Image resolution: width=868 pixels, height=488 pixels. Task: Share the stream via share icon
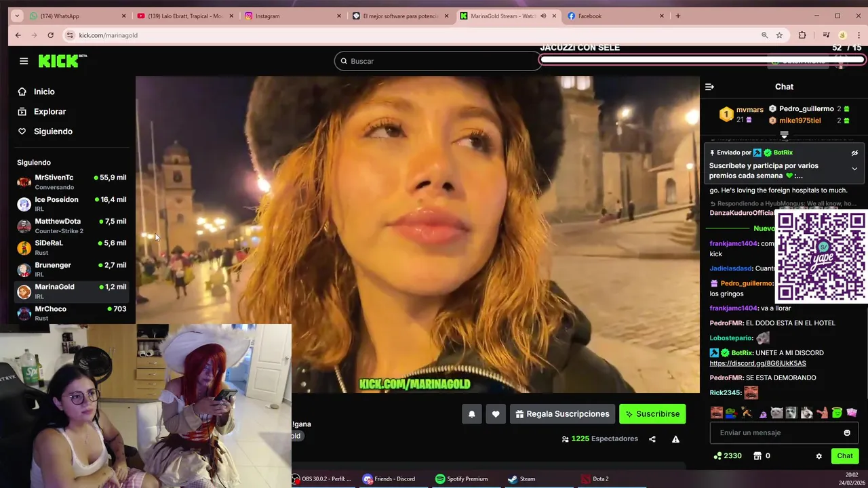click(652, 439)
